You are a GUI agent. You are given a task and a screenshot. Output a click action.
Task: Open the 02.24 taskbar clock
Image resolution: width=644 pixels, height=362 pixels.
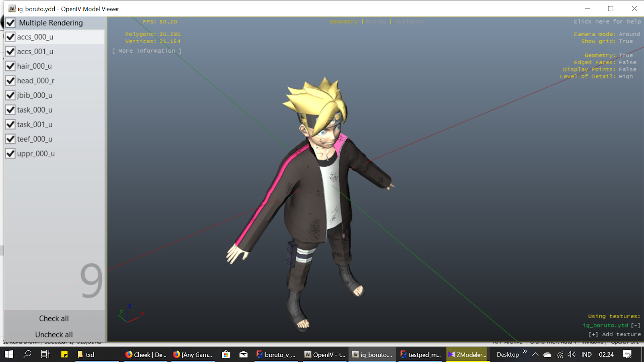606,354
